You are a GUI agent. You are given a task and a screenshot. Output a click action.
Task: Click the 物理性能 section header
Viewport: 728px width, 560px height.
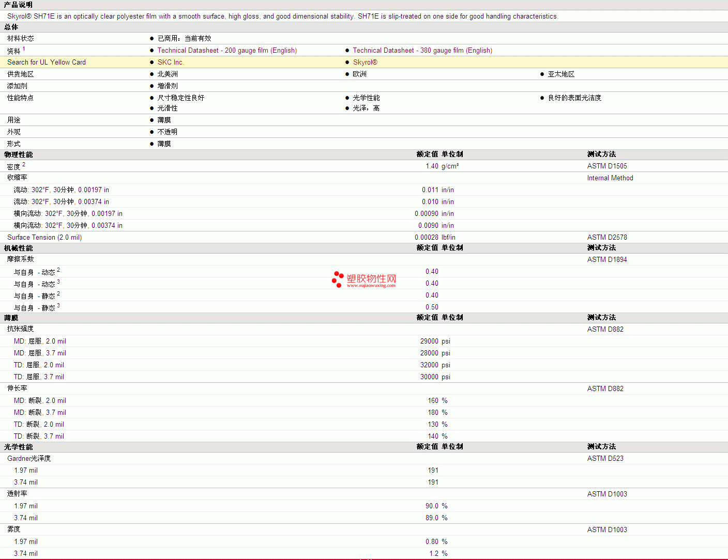tap(18, 154)
